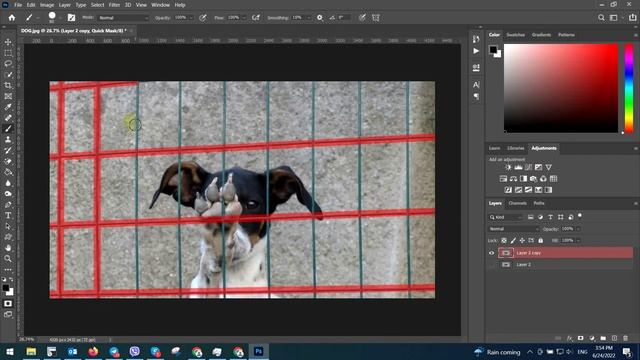Filter layers by type layers

(x=550, y=217)
